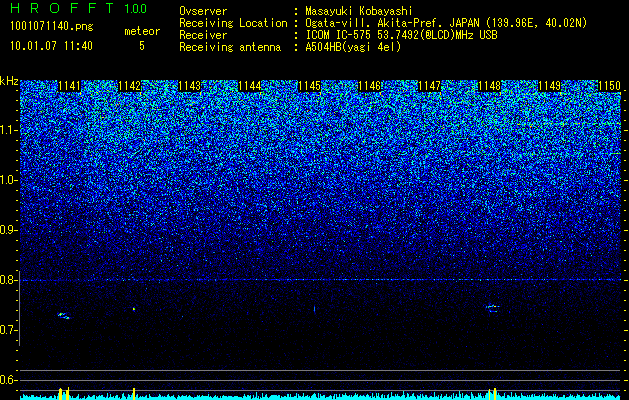Click the "Receiving Location" label
The width and height of the screenshot is (629, 400).
tap(233, 23)
